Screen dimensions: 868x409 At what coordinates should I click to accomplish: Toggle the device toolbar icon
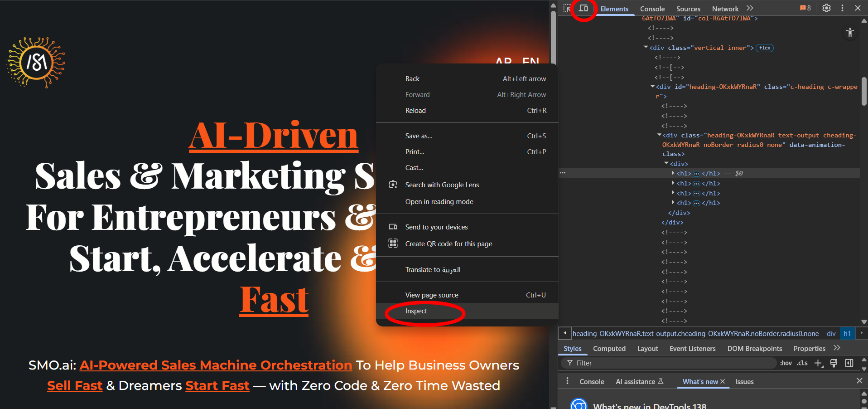click(x=583, y=8)
